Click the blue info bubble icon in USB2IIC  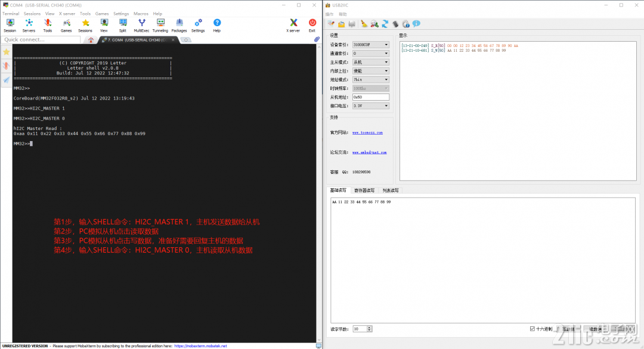click(416, 24)
